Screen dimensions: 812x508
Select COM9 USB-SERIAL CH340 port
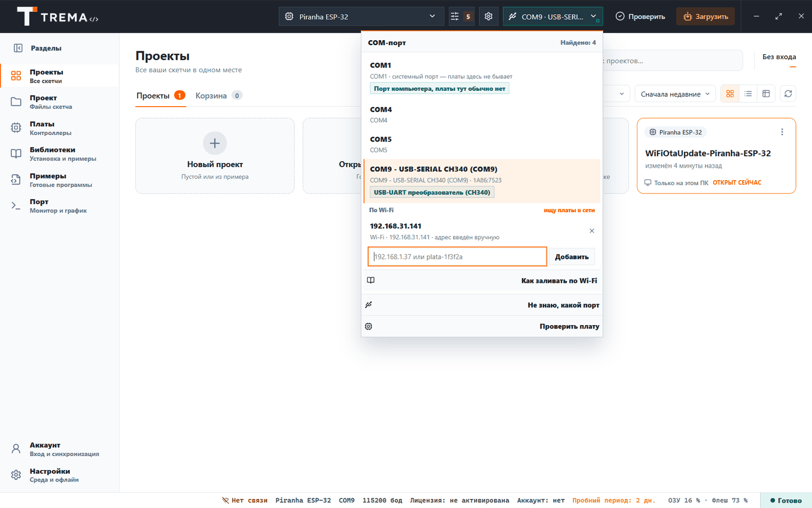[482, 181]
